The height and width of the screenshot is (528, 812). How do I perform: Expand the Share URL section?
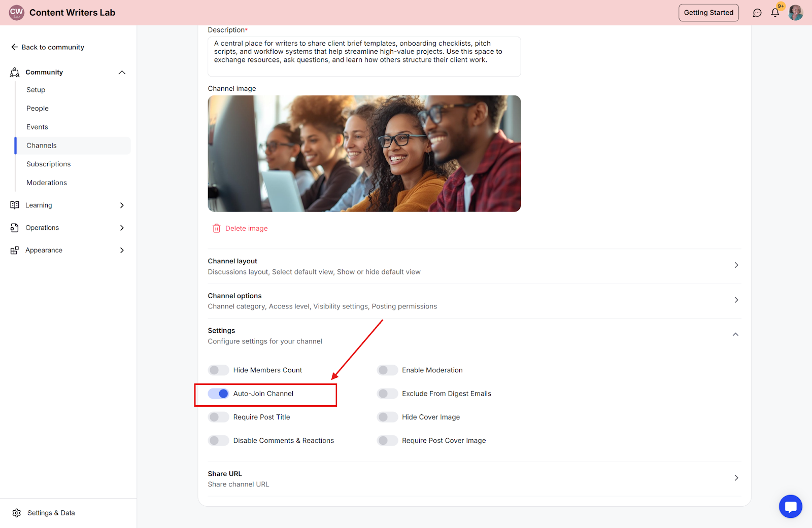[475, 479]
